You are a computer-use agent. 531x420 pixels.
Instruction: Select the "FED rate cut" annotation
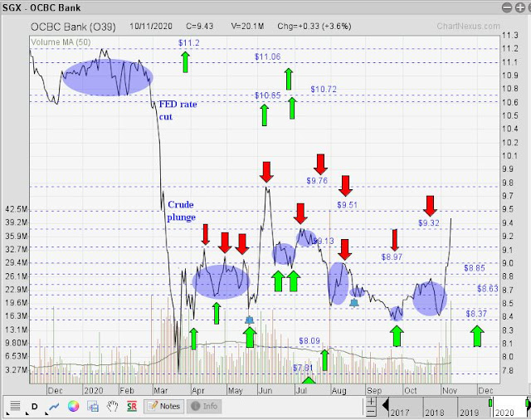coord(178,110)
